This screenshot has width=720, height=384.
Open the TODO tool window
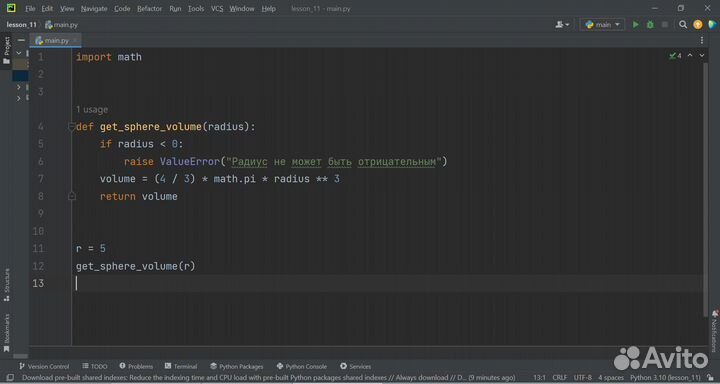[x=95, y=366]
